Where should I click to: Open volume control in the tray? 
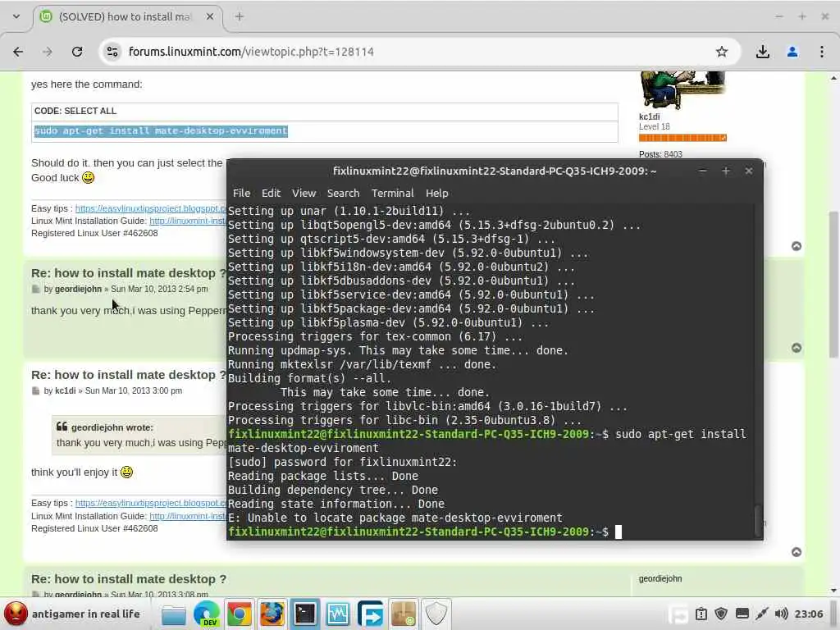[781, 614]
